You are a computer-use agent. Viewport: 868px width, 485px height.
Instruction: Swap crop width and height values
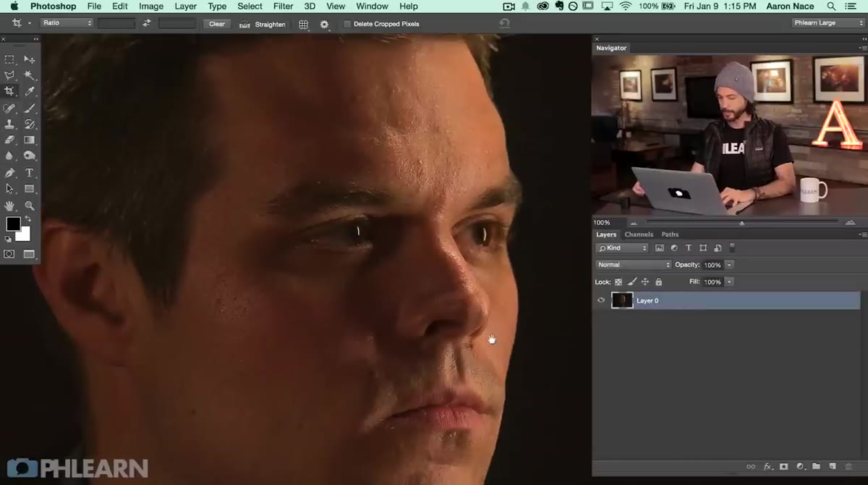coord(147,23)
